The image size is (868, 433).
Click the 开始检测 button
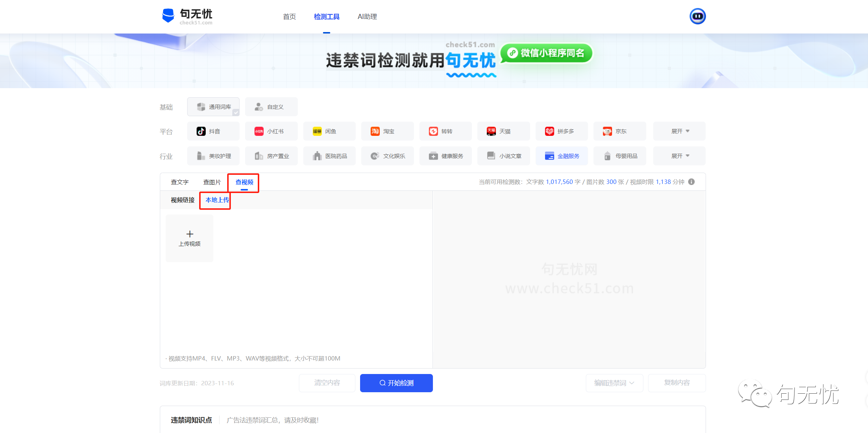tap(396, 383)
